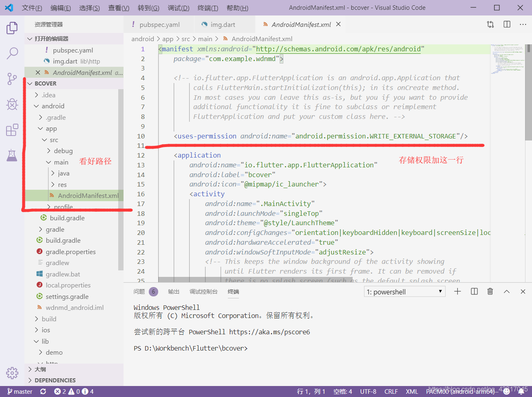This screenshot has height=397, width=532.
Task: Open the Explorer view in activity bar
Action: 12,28
